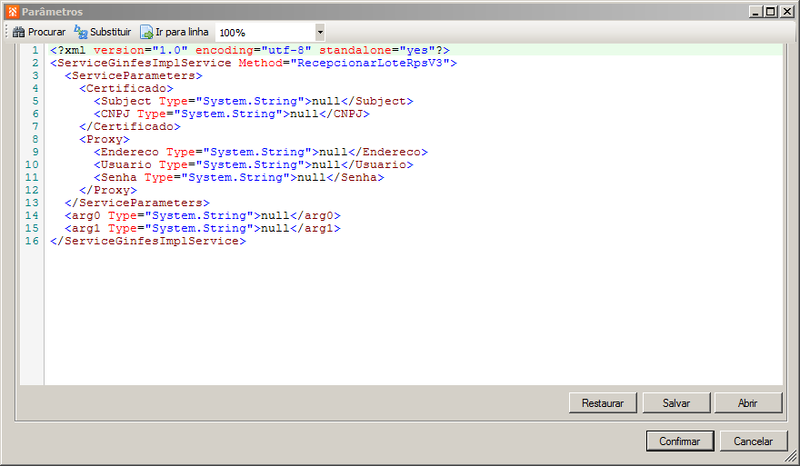Click the Restaurar button
Image resolution: width=800 pixels, height=466 pixels.
tap(603, 403)
